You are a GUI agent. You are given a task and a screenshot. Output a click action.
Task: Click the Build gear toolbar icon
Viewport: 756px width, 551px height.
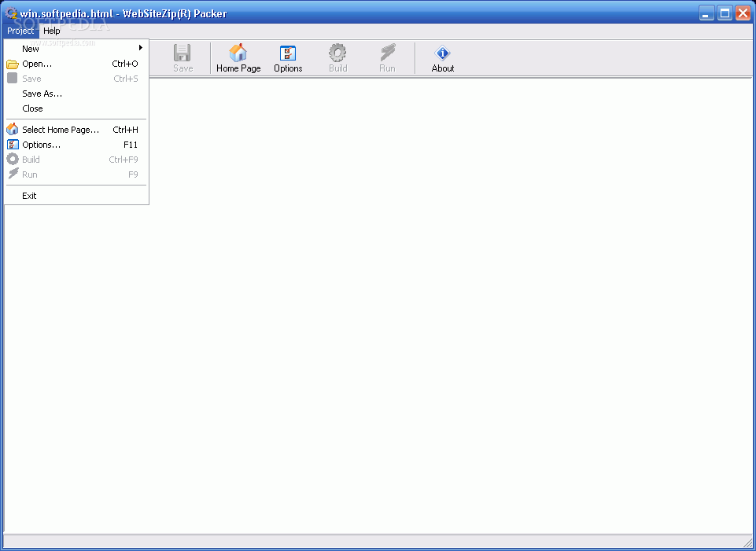tap(337, 53)
